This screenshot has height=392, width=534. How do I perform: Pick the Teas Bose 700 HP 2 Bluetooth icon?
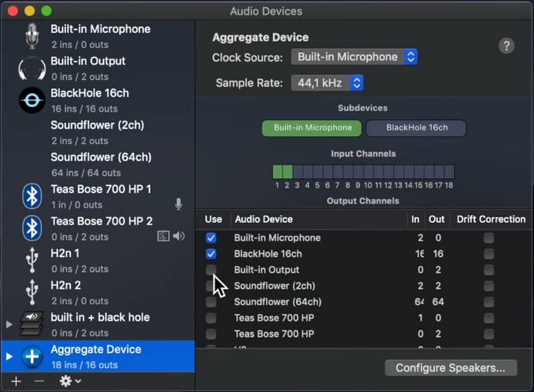tap(32, 228)
